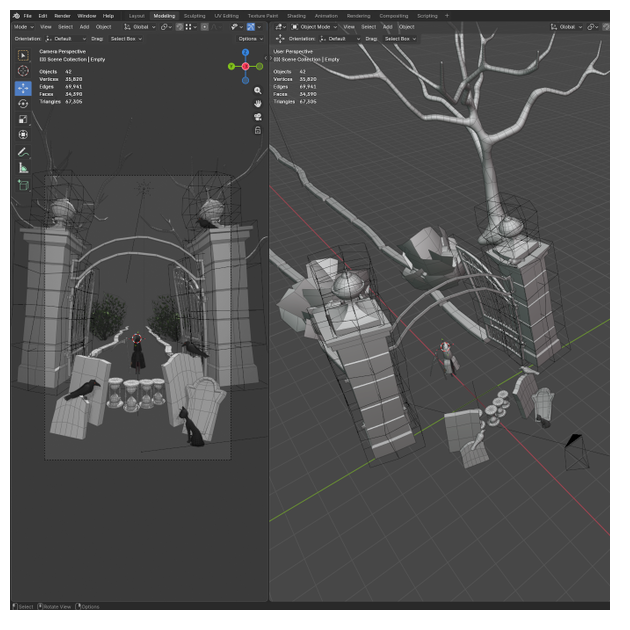The height and width of the screenshot is (630, 630).
Task: Switch to the Sculpting workspace tab
Action: point(194,16)
